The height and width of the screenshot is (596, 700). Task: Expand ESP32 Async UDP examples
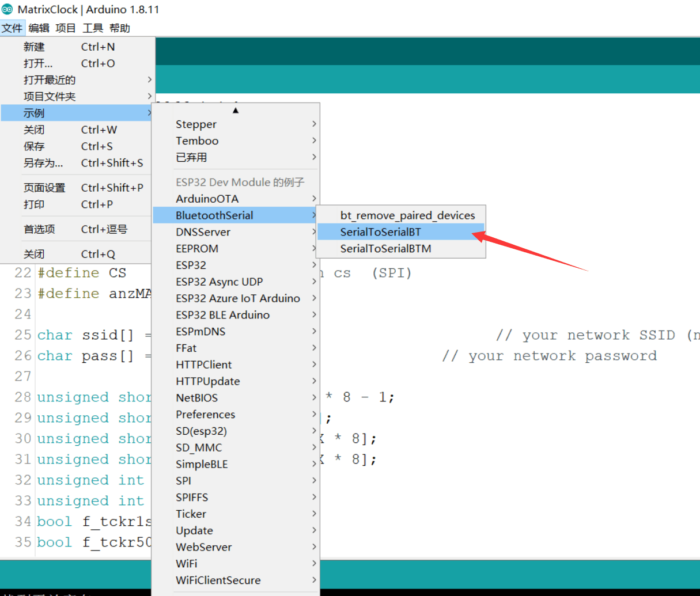[x=236, y=282]
